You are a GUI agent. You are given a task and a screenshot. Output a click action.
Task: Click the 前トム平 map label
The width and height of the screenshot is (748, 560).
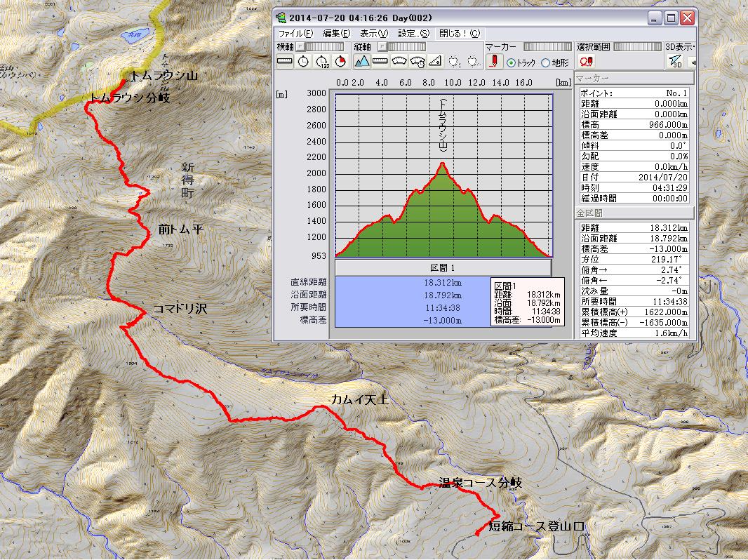click(181, 229)
